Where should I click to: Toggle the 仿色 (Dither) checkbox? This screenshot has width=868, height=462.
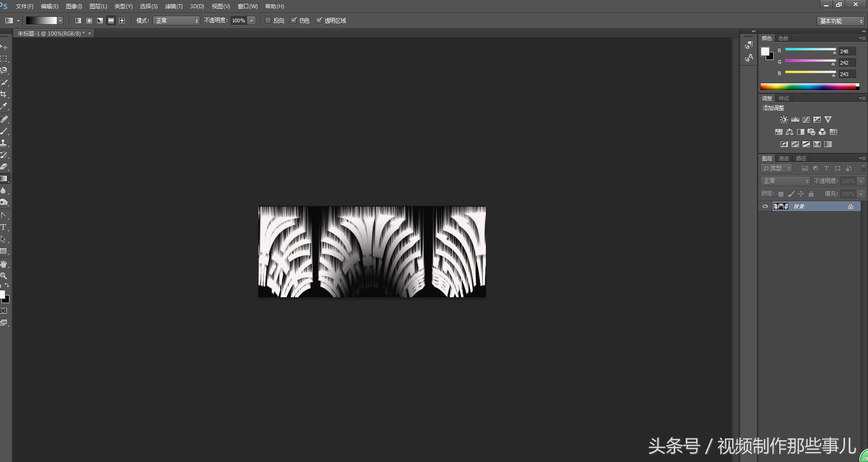pos(294,20)
